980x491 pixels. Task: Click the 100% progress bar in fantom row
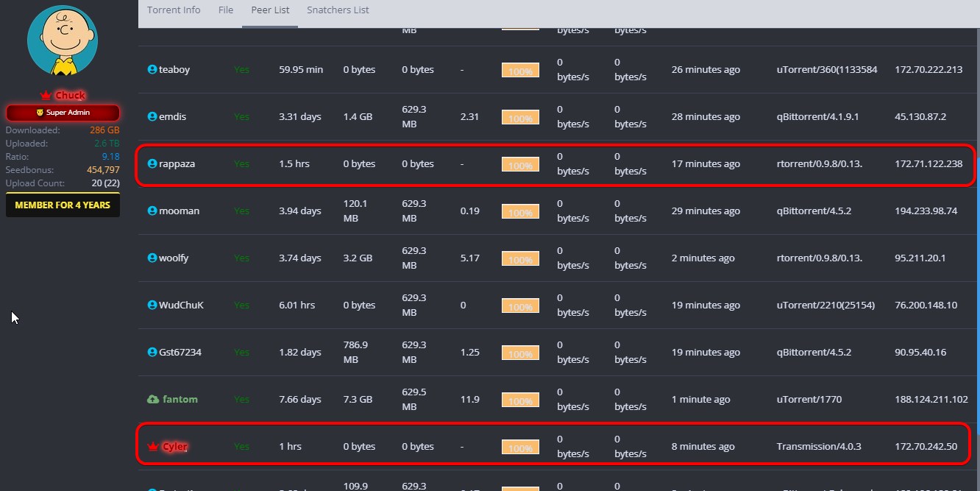(520, 400)
